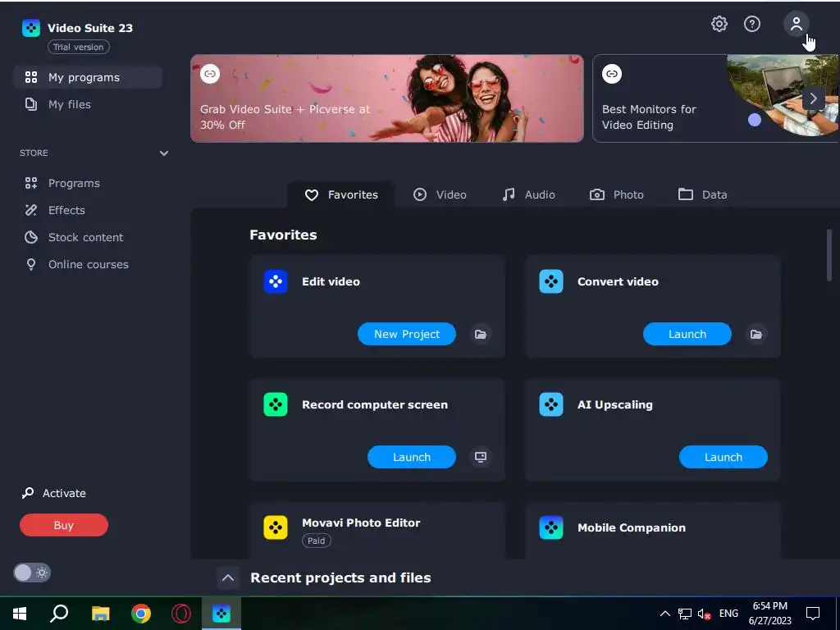The image size is (840, 630).
Task: Click the muted volume tray icon
Action: tap(703, 614)
